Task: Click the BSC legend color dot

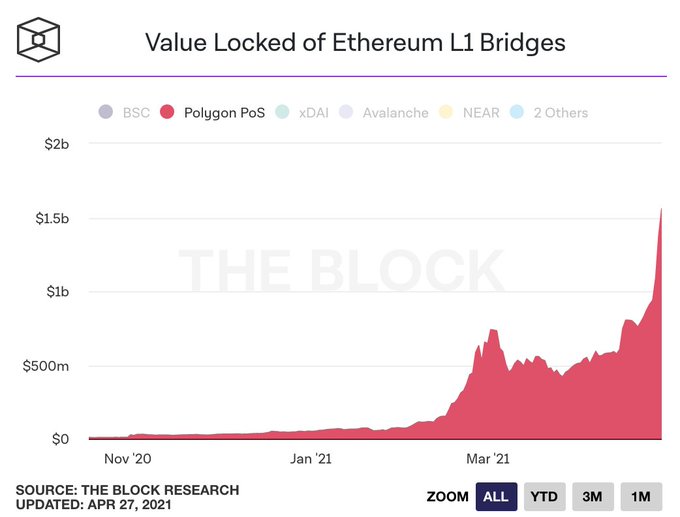Action: click(x=106, y=112)
